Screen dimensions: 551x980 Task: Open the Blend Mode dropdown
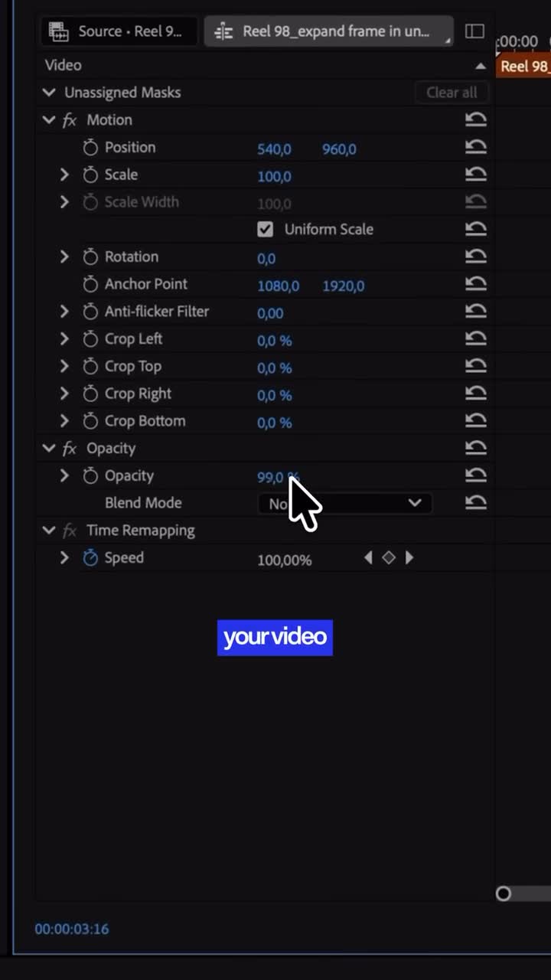tap(345, 503)
